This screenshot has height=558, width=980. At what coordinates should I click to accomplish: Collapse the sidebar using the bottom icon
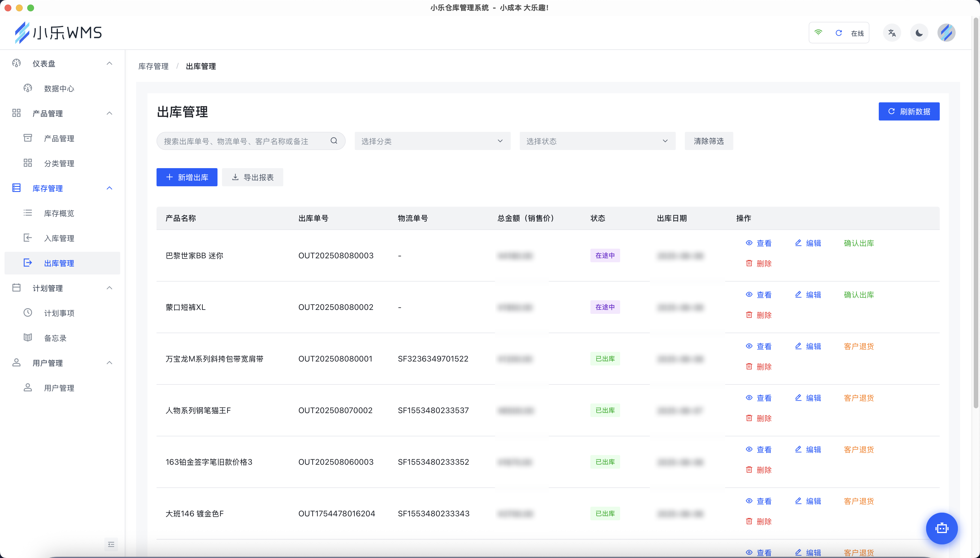pyautogui.click(x=111, y=544)
